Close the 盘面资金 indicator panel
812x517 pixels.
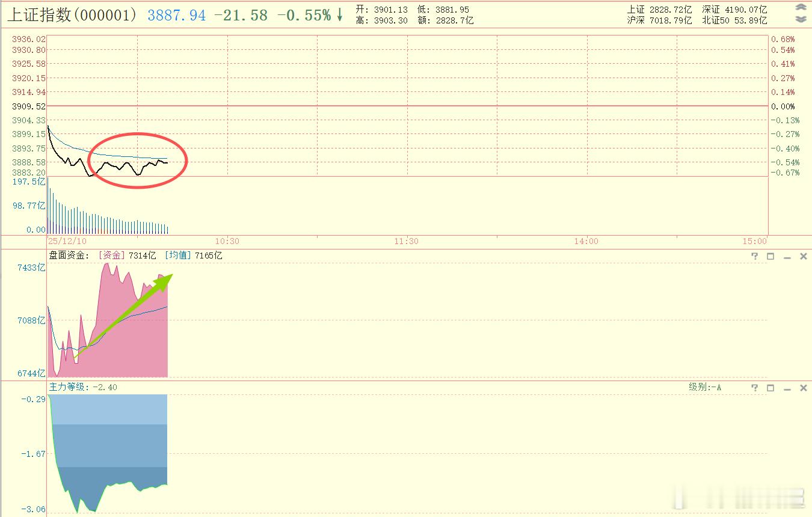(x=803, y=256)
